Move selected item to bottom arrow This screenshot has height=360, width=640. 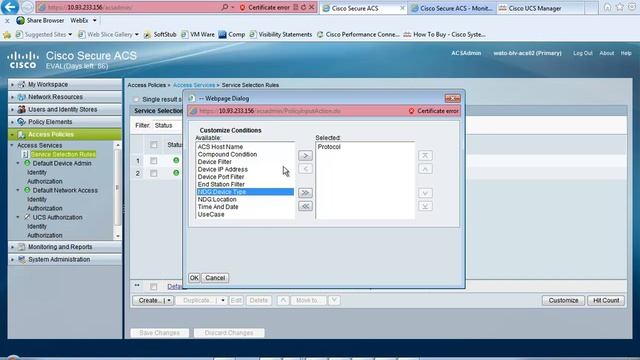click(425, 206)
